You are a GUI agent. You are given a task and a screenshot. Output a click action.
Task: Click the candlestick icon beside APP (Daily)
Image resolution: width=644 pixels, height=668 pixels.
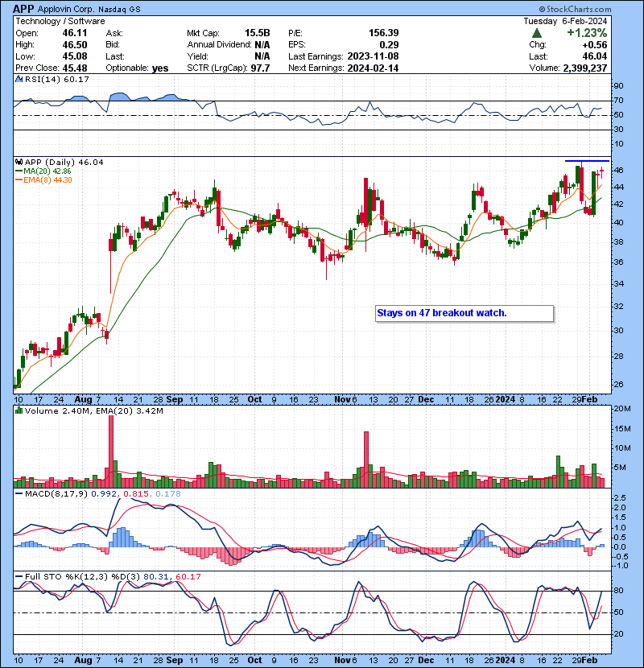coord(19,162)
